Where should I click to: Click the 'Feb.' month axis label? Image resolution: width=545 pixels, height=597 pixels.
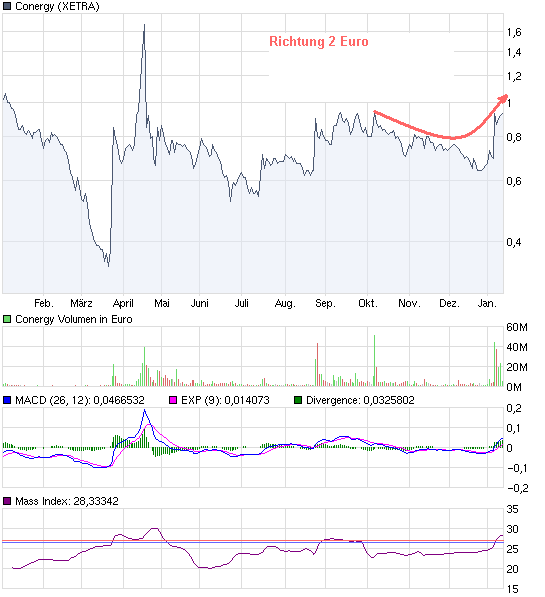pos(44,303)
